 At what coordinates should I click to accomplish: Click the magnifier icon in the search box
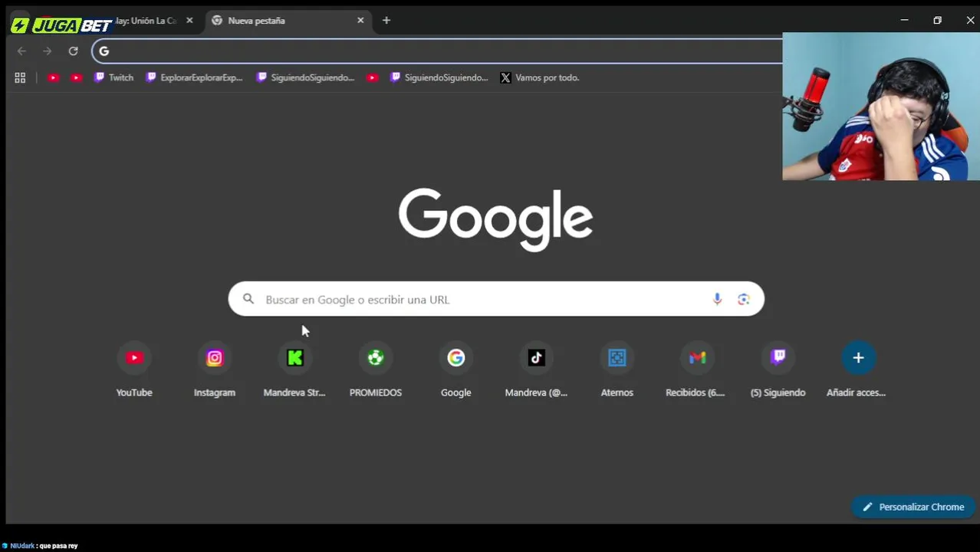pos(248,299)
